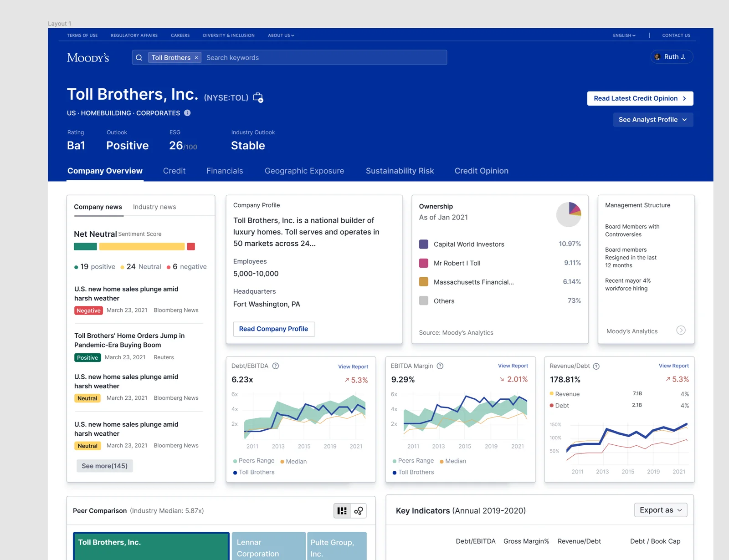This screenshot has width=729, height=560.
Task: Open View Report for Revenue/Debt
Action: (x=673, y=366)
